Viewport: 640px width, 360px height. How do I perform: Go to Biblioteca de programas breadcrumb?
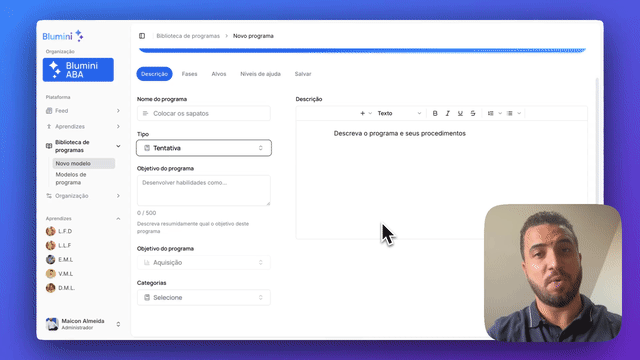[x=188, y=36]
